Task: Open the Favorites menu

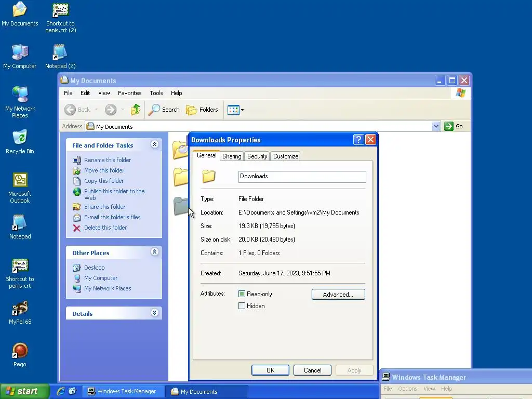Action: coord(129,93)
